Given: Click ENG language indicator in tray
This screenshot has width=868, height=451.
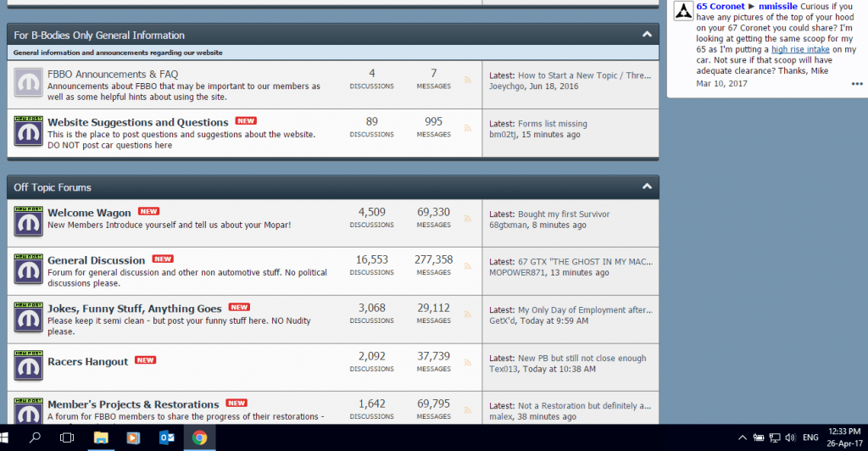Looking at the screenshot, I should [x=810, y=437].
